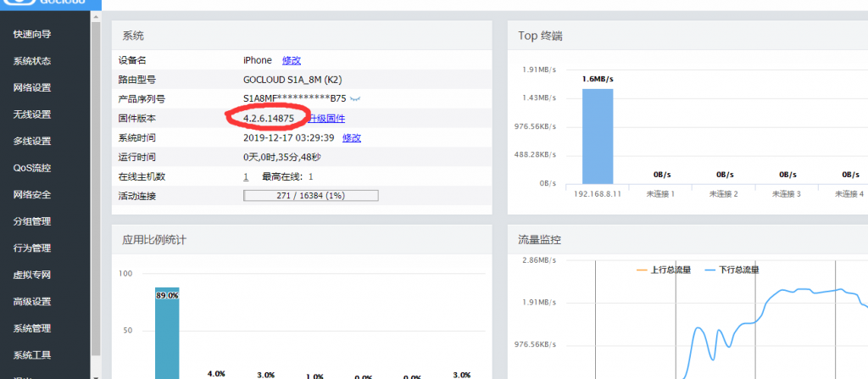
Task: Click the 192.168.8.11 bar in Top 终端
Action: click(597, 136)
